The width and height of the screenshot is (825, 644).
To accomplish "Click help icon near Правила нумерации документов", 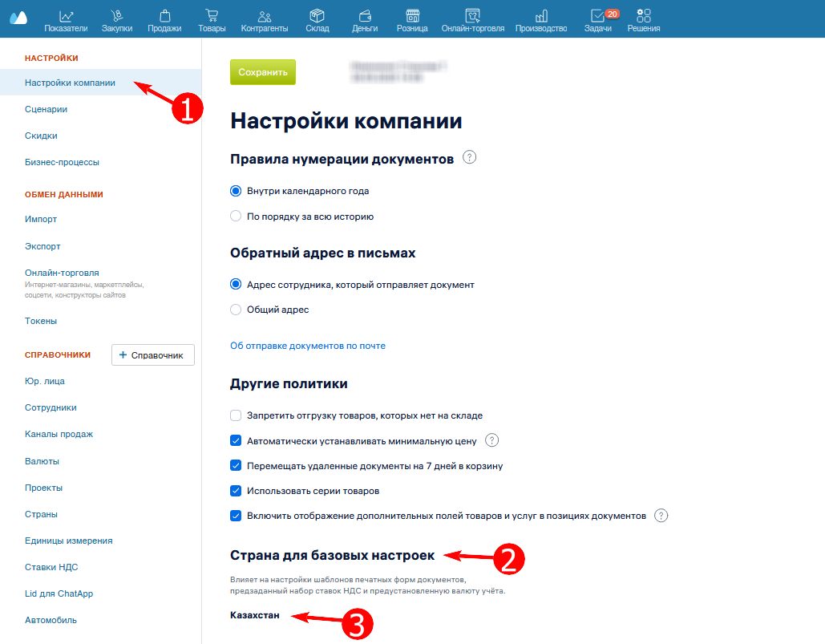I will pyautogui.click(x=469, y=157).
